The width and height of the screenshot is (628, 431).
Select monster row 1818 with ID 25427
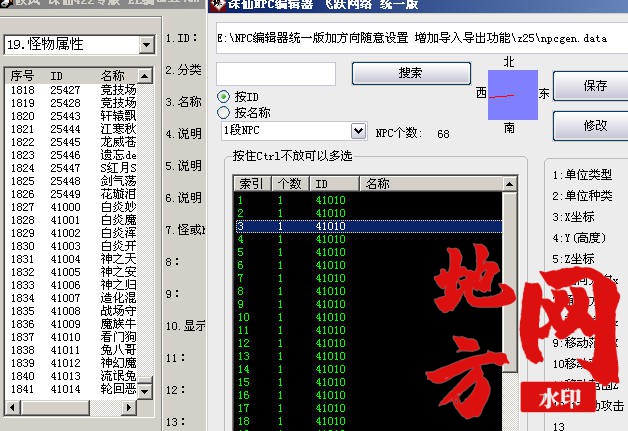73,90
